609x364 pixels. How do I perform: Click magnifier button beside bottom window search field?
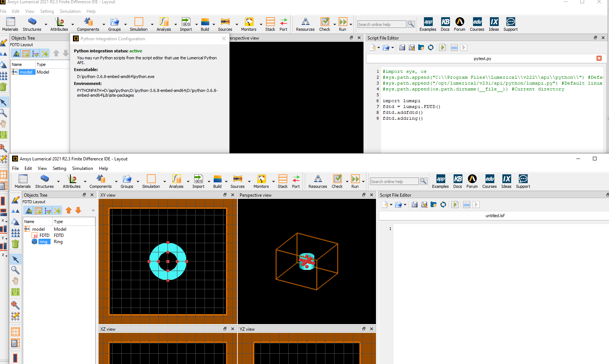pos(424,181)
